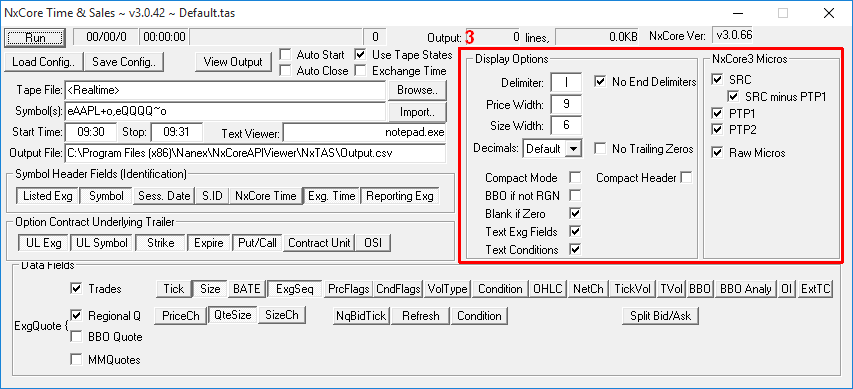The width and height of the screenshot is (853, 389).
Task: Toggle QteSize quote field
Action: [x=232, y=315]
